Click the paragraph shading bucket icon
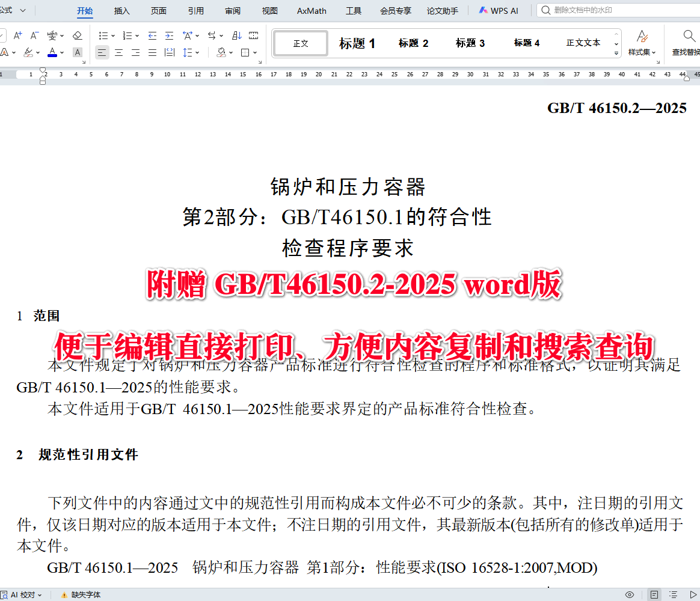 pos(221,53)
